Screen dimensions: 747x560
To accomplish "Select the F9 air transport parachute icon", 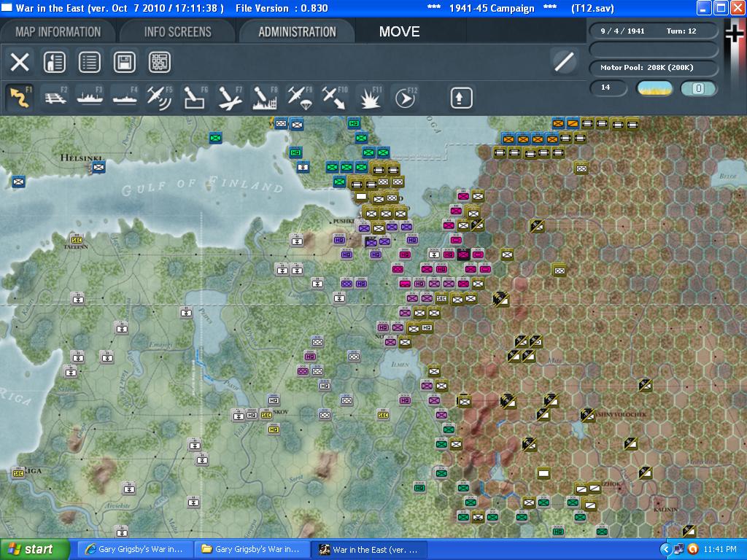I will [x=300, y=98].
